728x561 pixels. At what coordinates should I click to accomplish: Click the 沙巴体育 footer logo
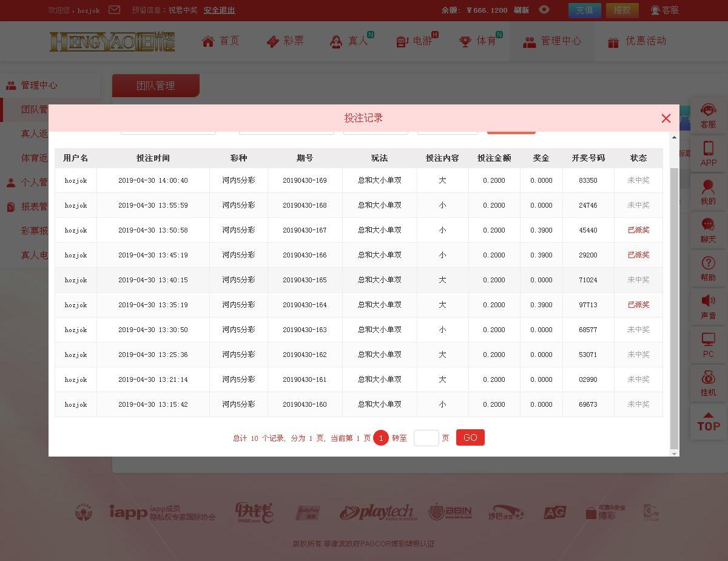[x=506, y=512]
